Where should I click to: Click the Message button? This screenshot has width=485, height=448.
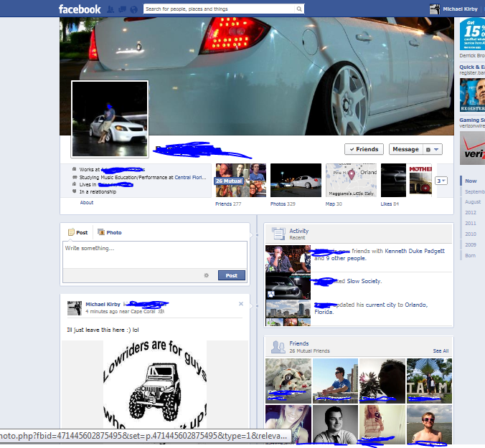point(405,149)
